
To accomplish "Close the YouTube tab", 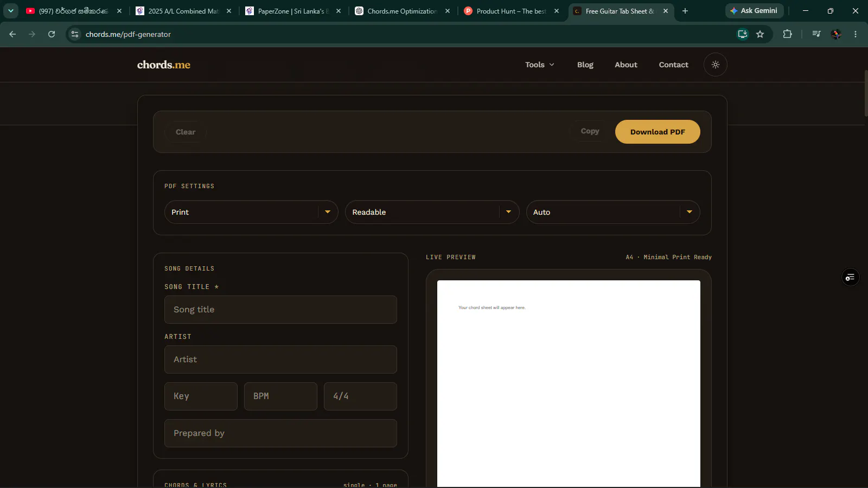I will tap(119, 11).
